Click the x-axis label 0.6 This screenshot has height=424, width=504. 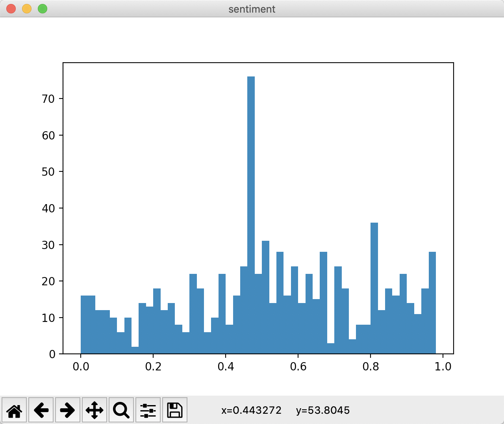pos(298,367)
